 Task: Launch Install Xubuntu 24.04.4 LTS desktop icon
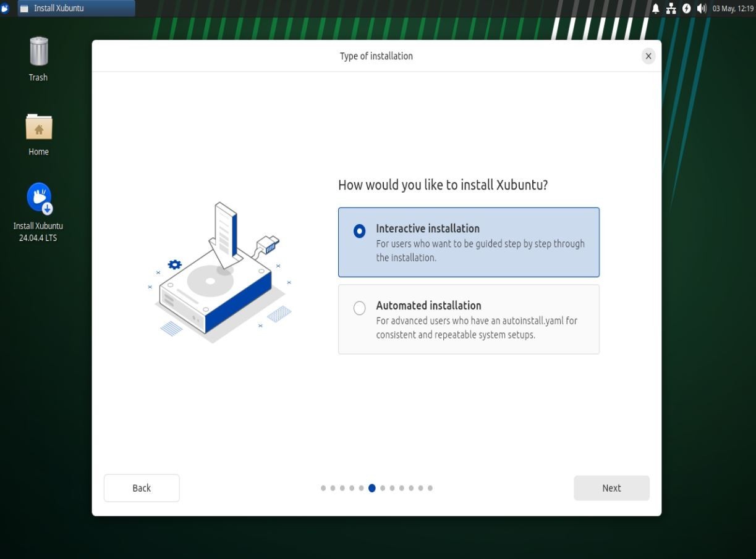(x=38, y=212)
